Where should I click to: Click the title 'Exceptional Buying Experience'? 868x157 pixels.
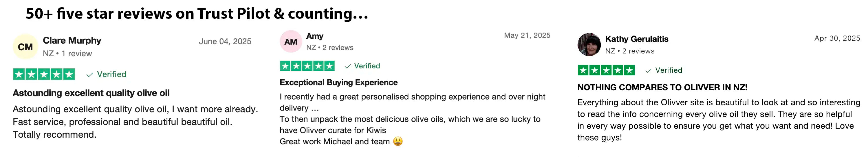pyautogui.click(x=339, y=82)
